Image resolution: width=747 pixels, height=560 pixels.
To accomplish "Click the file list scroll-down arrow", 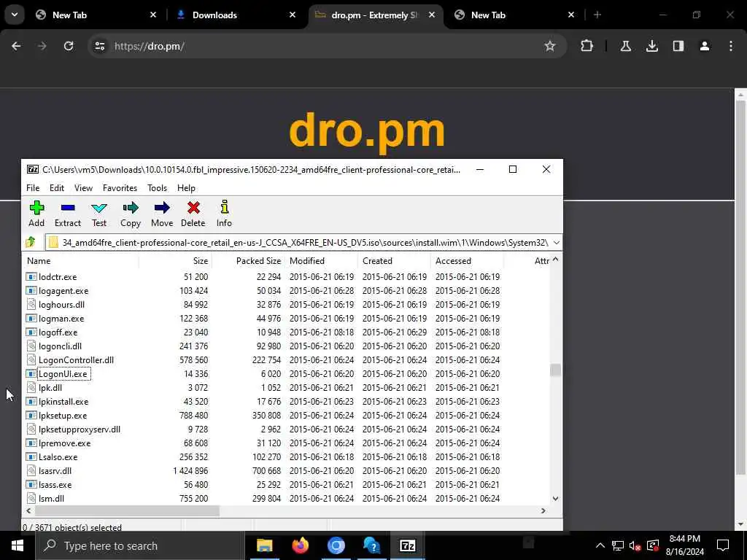I will pos(555,499).
